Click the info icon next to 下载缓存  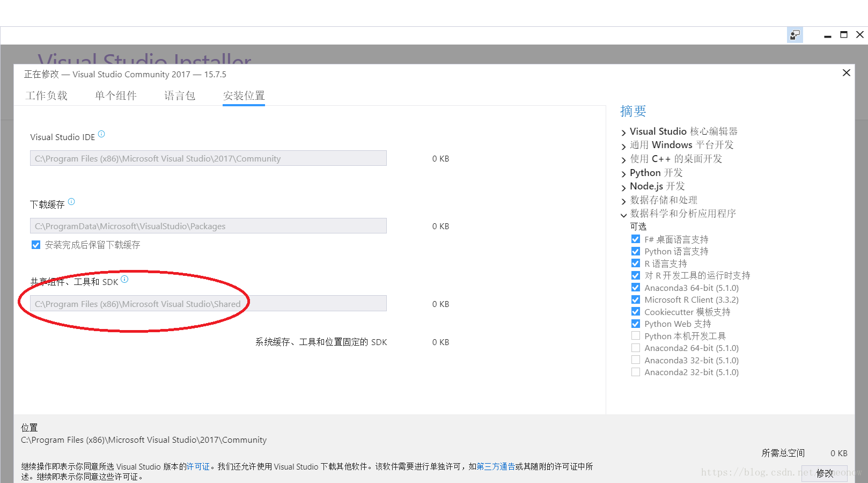(x=71, y=202)
